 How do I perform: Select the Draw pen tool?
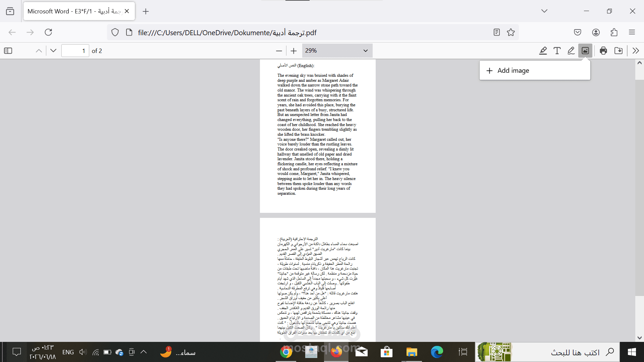coord(571,51)
